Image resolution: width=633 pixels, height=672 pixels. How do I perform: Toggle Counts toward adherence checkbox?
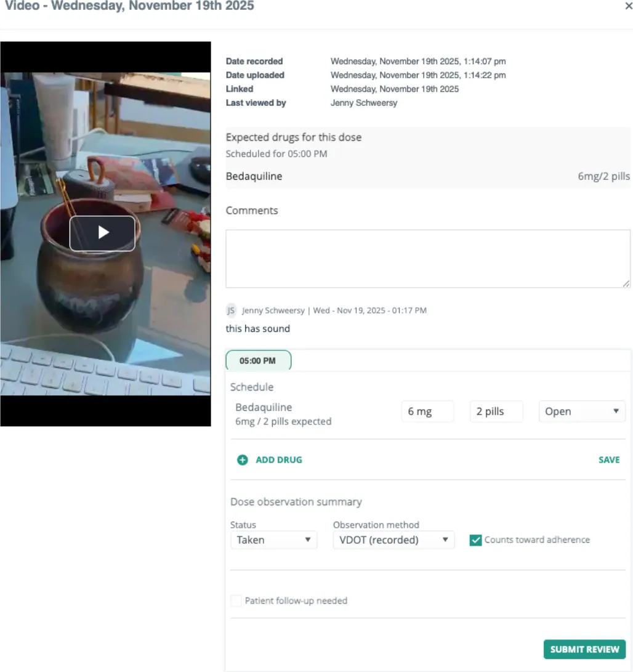point(475,540)
